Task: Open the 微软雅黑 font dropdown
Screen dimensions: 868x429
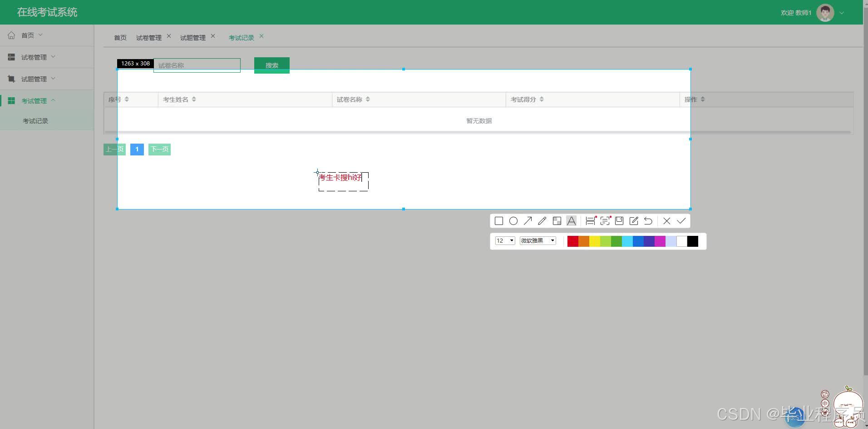Action: coord(538,240)
